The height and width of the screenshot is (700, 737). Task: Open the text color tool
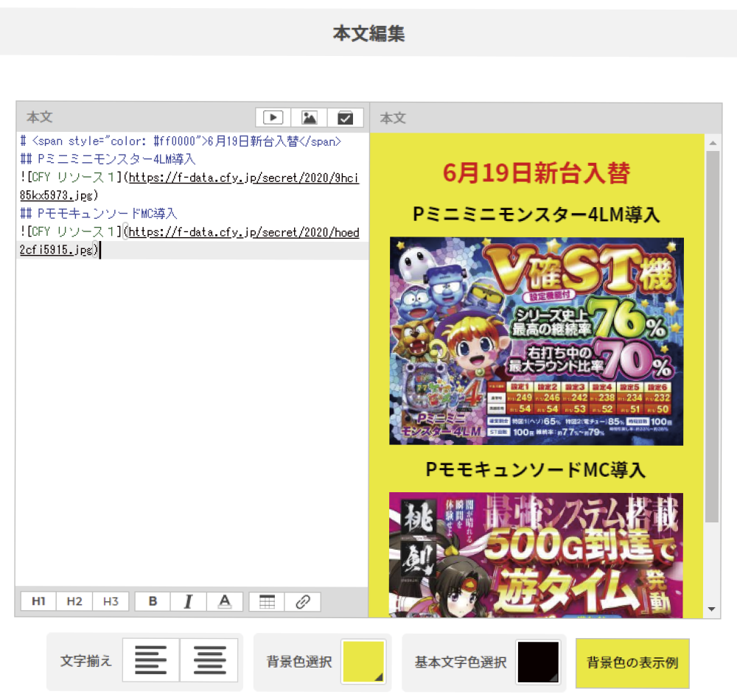pos(225,601)
